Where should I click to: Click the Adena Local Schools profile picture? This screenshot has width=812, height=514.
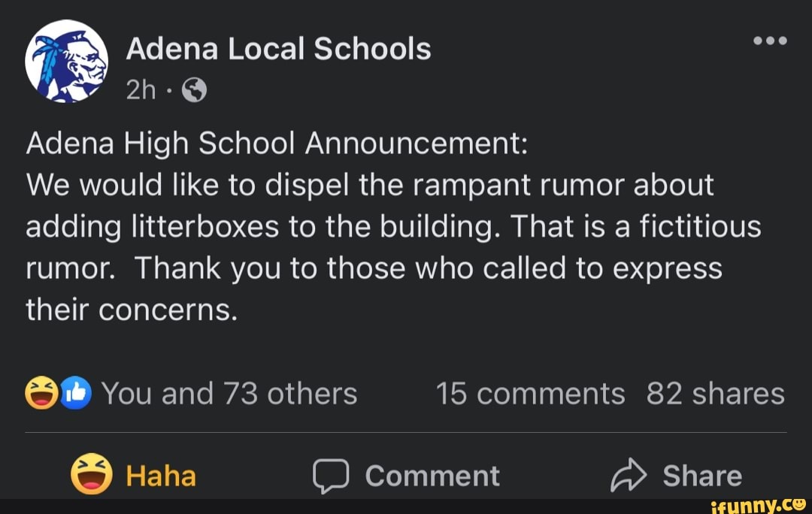tap(67, 62)
